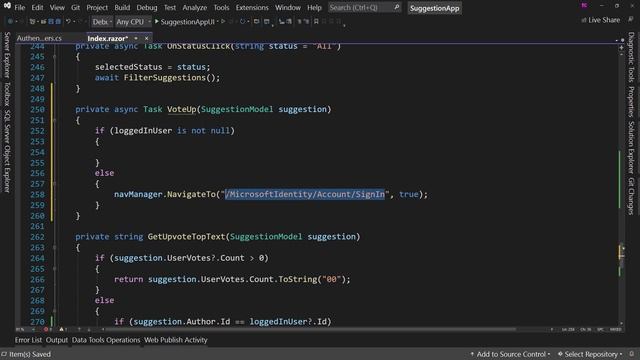Click the VoteUp method name on line 250

182,109
